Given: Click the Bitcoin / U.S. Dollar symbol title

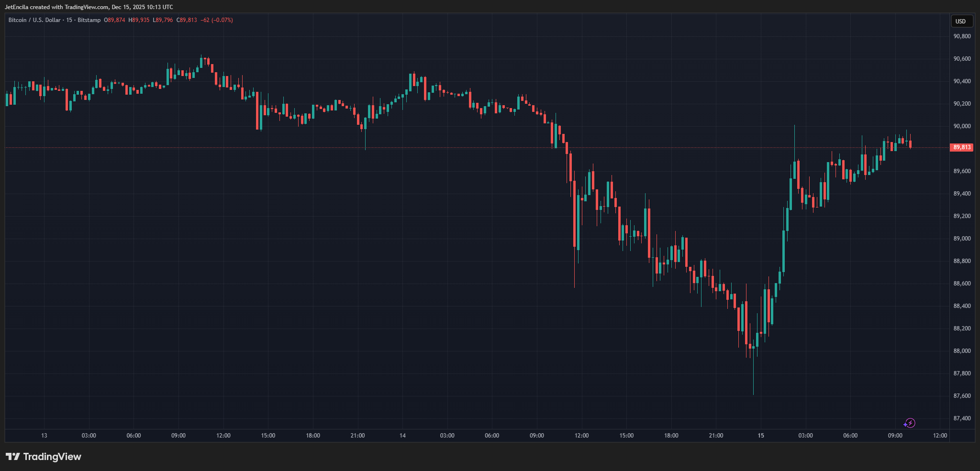Looking at the screenshot, I should 34,20.
